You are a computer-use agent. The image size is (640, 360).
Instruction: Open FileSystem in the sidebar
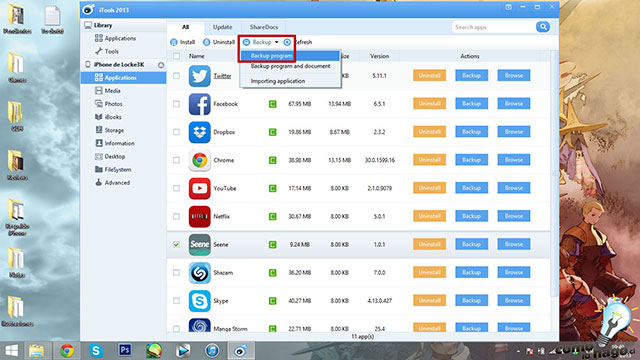113,169
